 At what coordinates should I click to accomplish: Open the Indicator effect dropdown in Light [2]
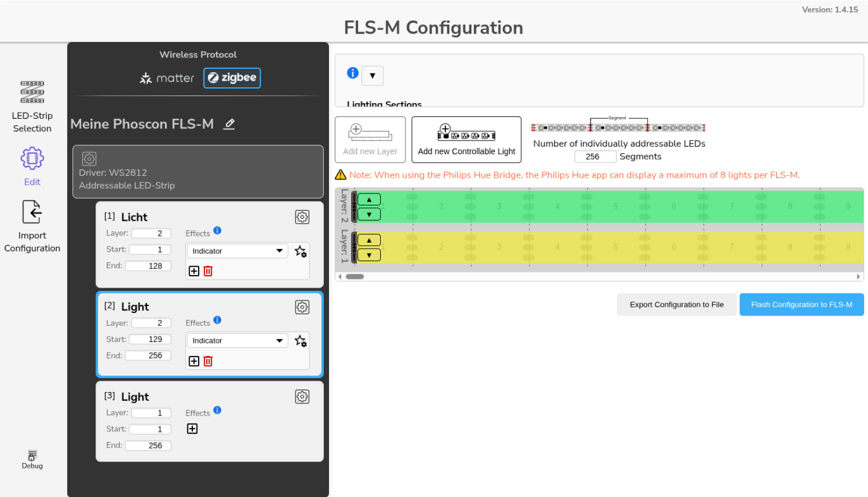[237, 340]
